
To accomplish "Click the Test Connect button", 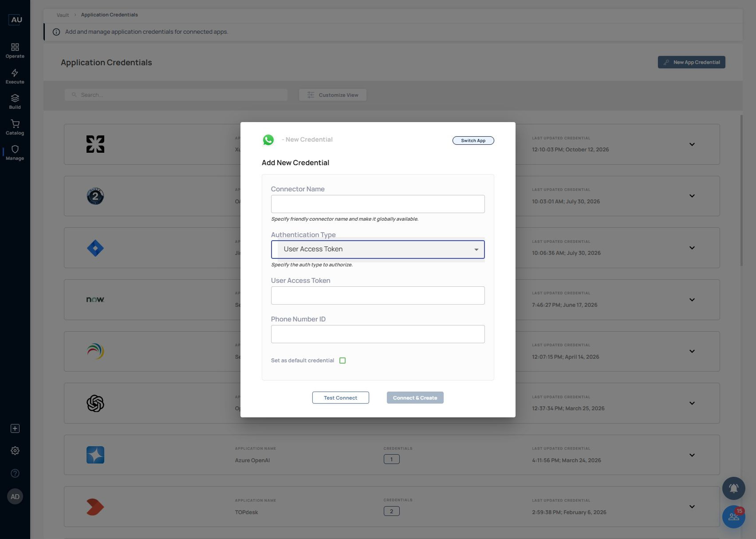I will click(x=341, y=398).
